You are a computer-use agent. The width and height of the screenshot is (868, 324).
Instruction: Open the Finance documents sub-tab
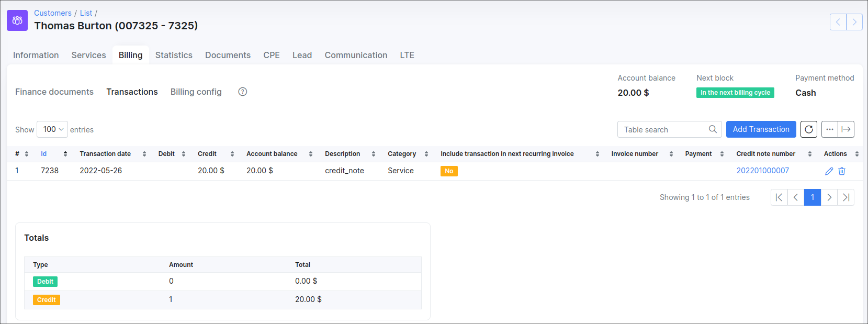pyautogui.click(x=54, y=92)
